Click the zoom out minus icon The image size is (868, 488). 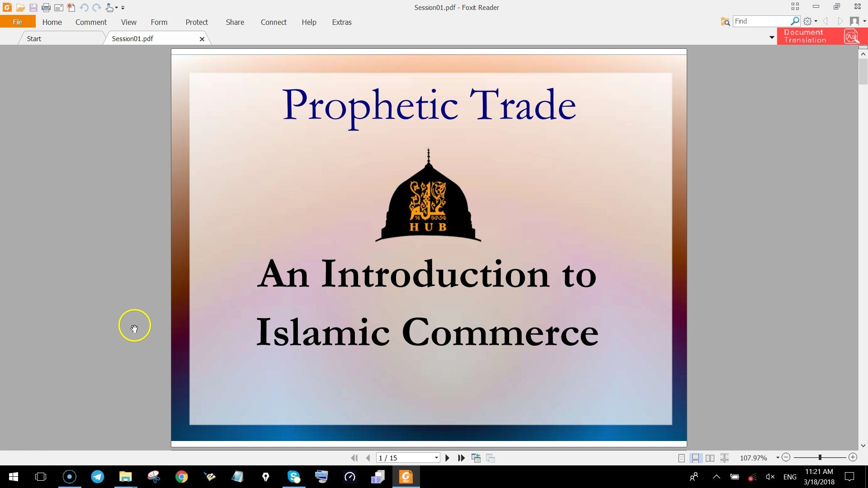click(786, 457)
